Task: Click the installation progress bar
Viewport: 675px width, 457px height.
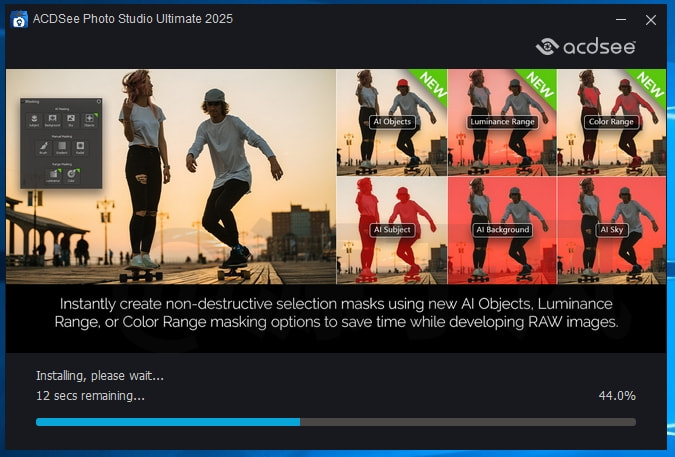Action: click(x=336, y=422)
